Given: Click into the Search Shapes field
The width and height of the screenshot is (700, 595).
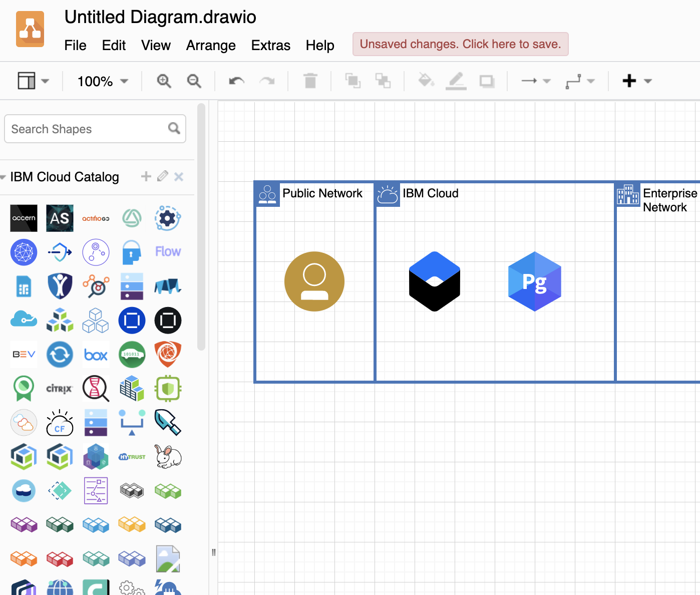Looking at the screenshot, I should point(88,129).
